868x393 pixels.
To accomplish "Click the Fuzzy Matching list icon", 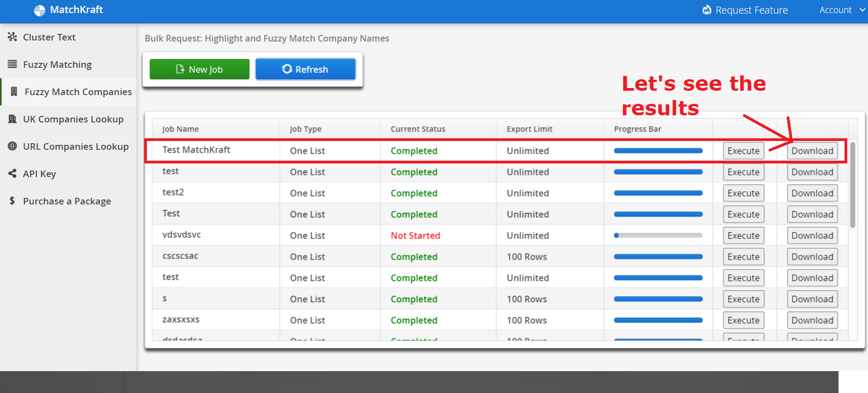I will coord(12,64).
